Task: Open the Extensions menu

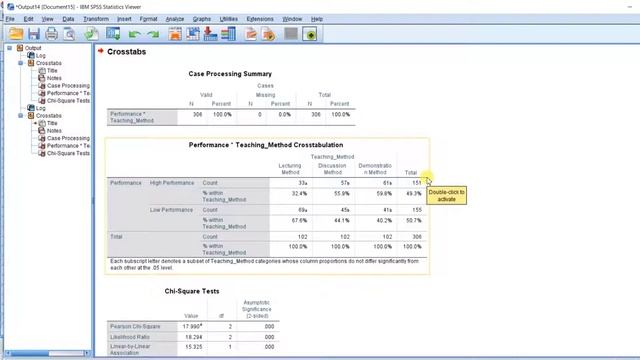Action: [260, 19]
